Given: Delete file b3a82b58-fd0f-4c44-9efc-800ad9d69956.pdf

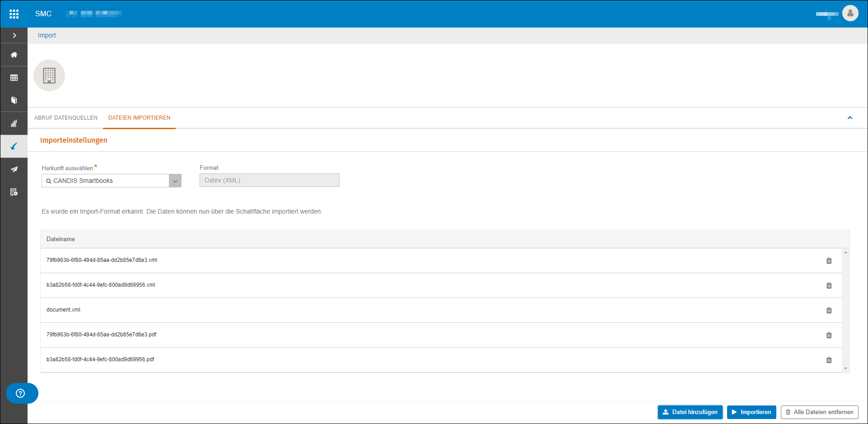Looking at the screenshot, I should (x=829, y=360).
